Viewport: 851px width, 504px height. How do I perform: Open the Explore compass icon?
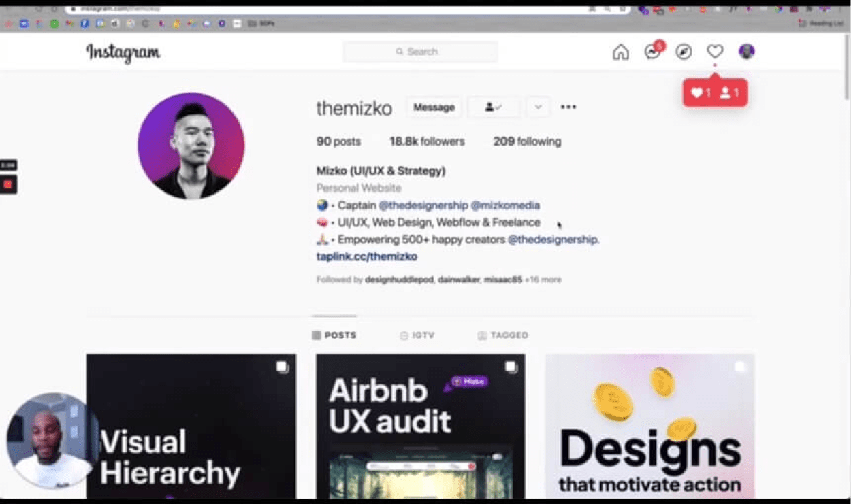(684, 52)
